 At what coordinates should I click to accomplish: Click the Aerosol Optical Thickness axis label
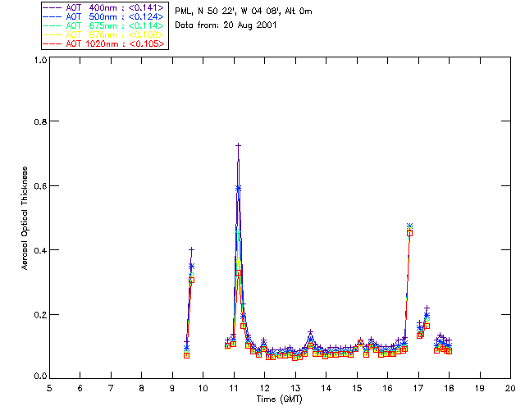tap(25, 218)
